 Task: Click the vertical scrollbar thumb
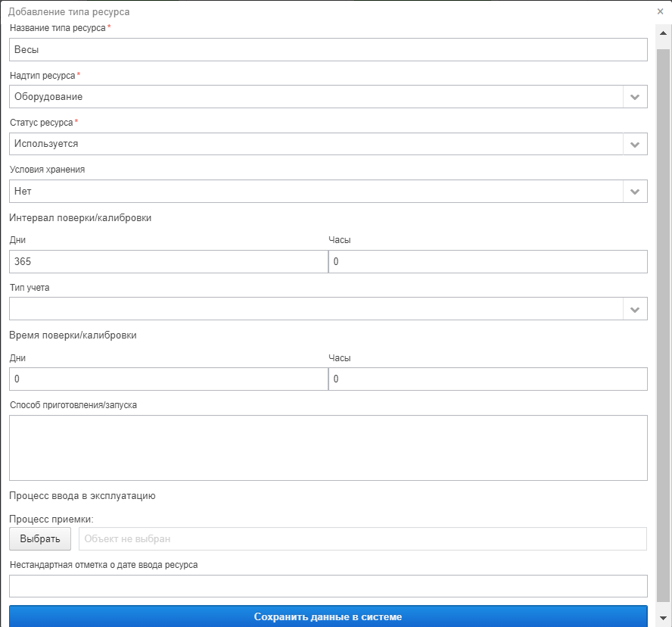pyautogui.click(x=663, y=326)
